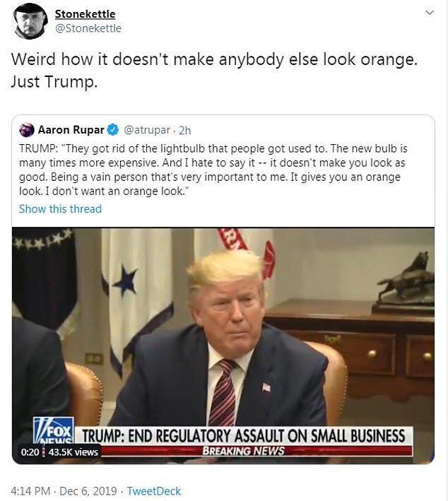Image resolution: width=448 pixels, height=501 pixels.
Task: Click the TweetDeck source link
Action: point(154,491)
